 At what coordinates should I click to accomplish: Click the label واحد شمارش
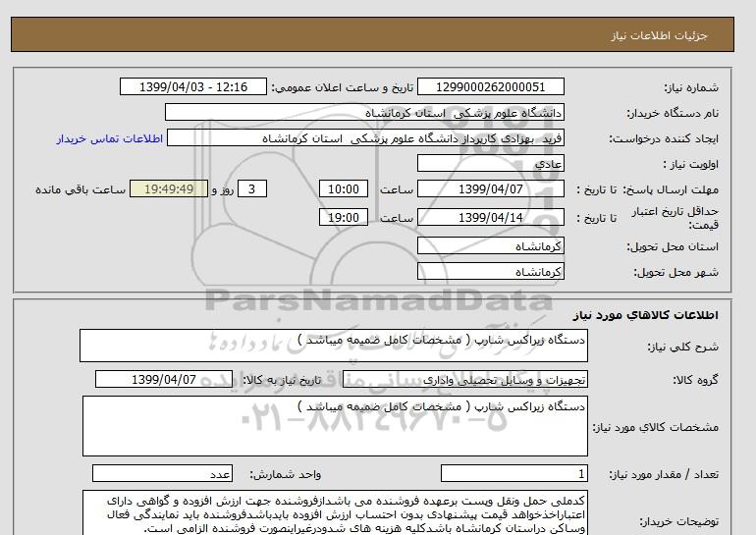(x=285, y=475)
